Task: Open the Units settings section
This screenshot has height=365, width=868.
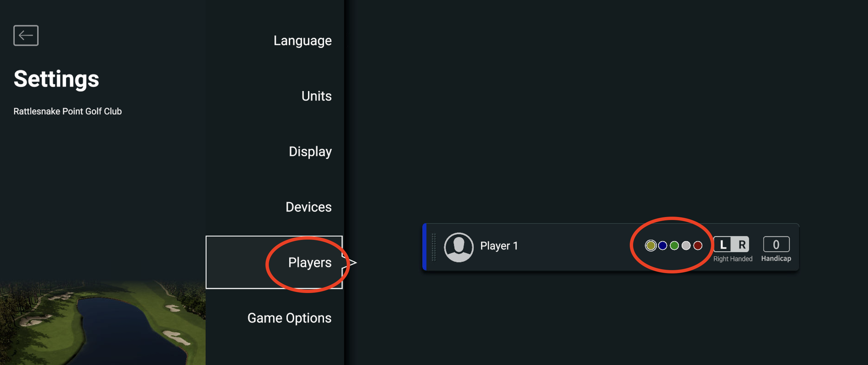Action: pyautogui.click(x=316, y=96)
